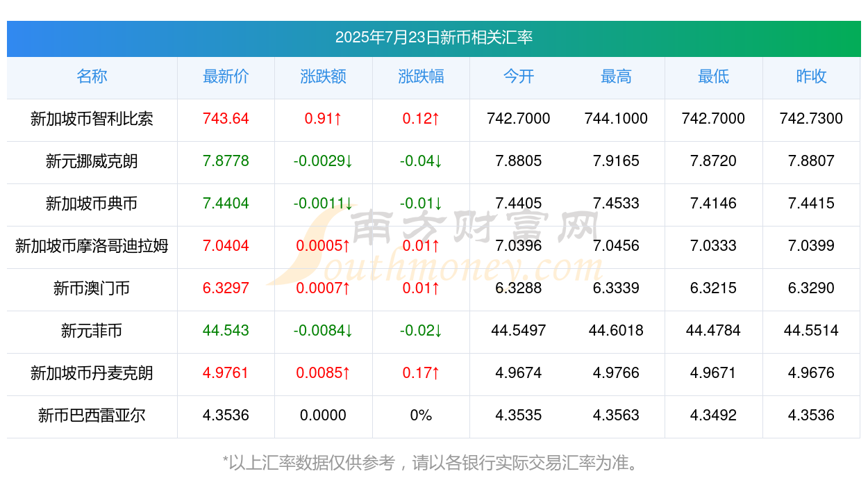
Task: Click change percent 0.17↑
Action: point(421,373)
